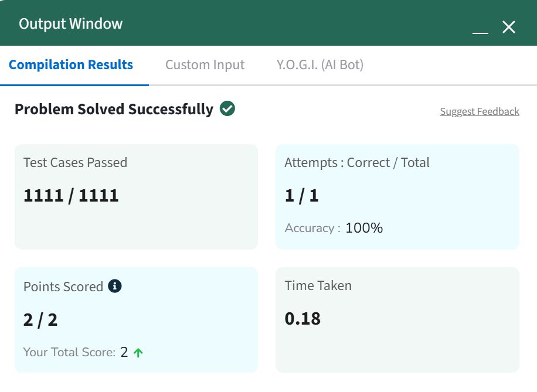
Task: Select the Compilation Results tab
Action: pyautogui.click(x=71, y=64)
